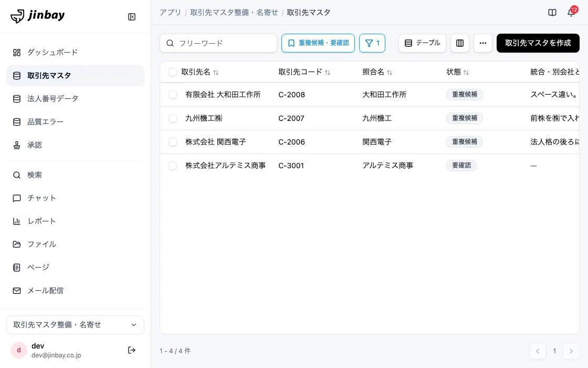Click the dev@jinbay.co.jp email text
588x368 pixels.
(56, 355)
